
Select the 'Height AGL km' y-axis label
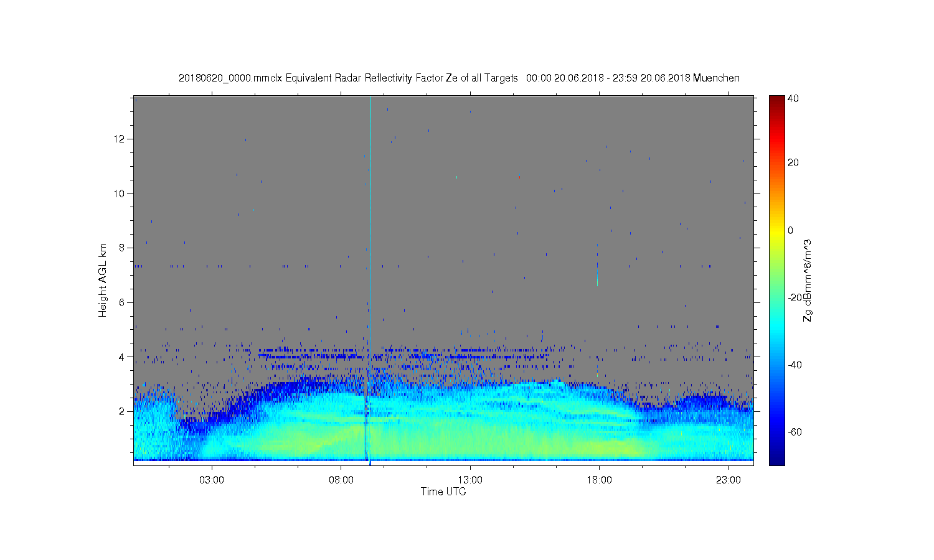click(x=103, y=280)
